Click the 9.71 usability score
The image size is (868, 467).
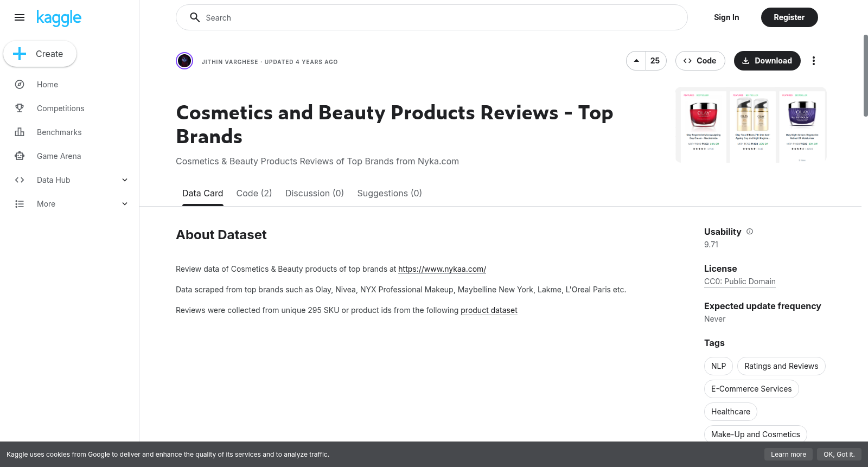coord(711,245)
